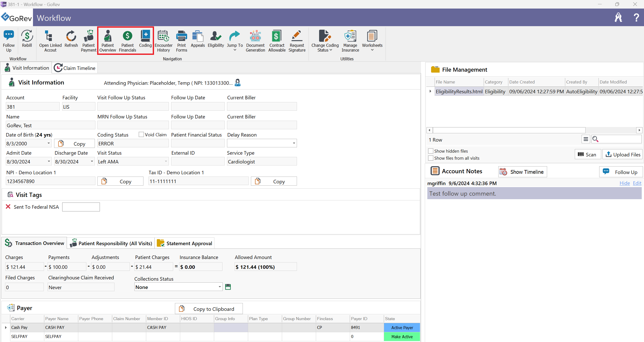Click Follow Up button in Account Notes

tap(621, 172)
